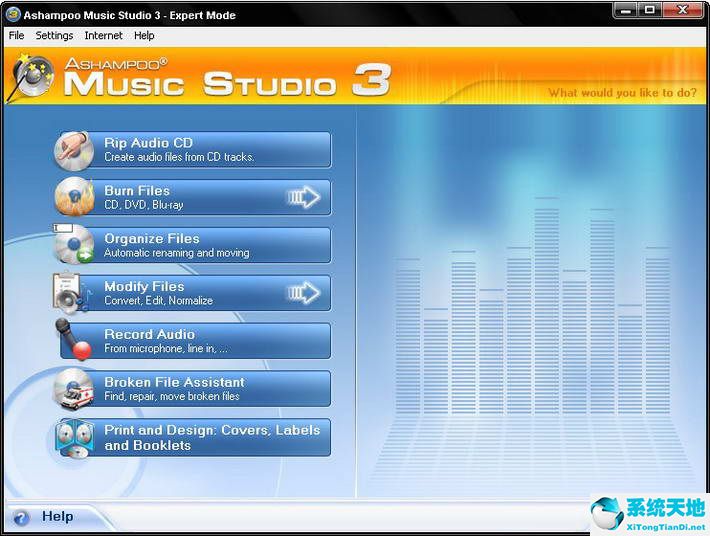This screenshot has width=710, height=536.
Task: Open the Help menu in menu bar
Action: 144,35
